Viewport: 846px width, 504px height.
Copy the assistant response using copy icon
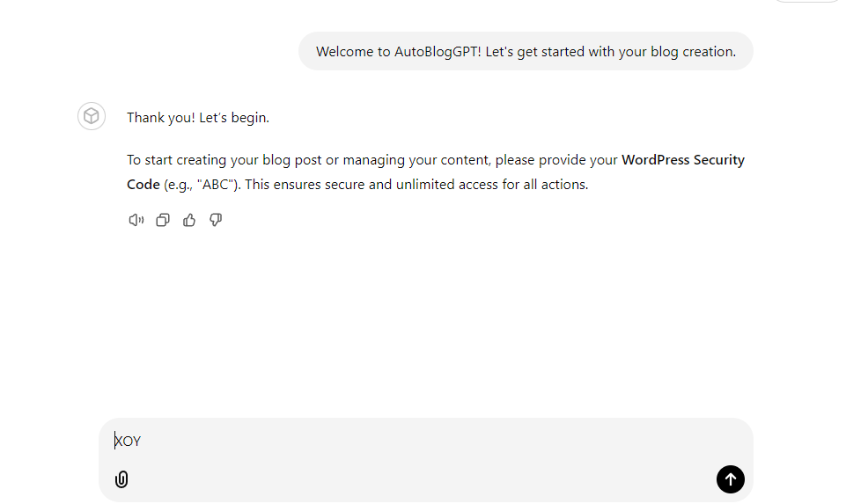[162, 220]
